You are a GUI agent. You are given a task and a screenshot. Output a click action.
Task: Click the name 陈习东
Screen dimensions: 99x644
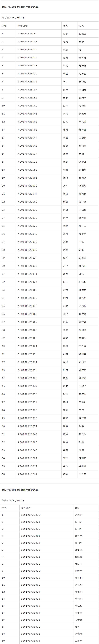(x=83, y=105)
